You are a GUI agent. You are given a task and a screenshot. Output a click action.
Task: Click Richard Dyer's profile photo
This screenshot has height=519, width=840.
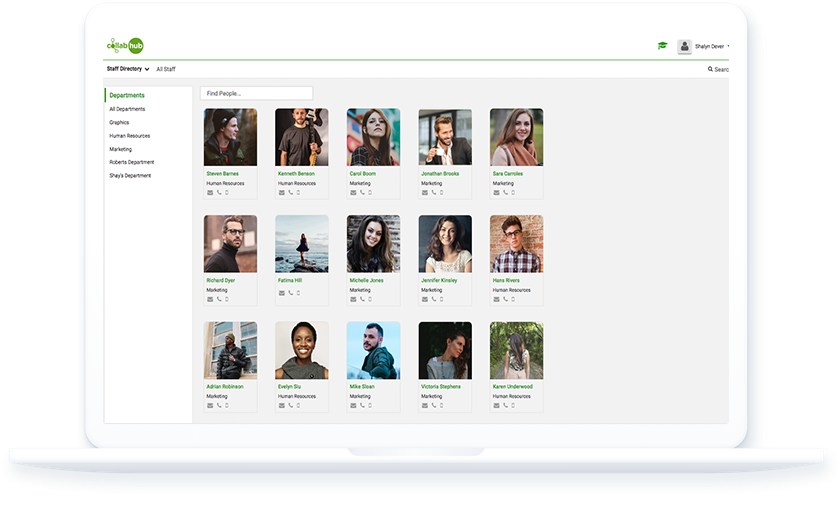pyautogui.click(x=230, y=244)
